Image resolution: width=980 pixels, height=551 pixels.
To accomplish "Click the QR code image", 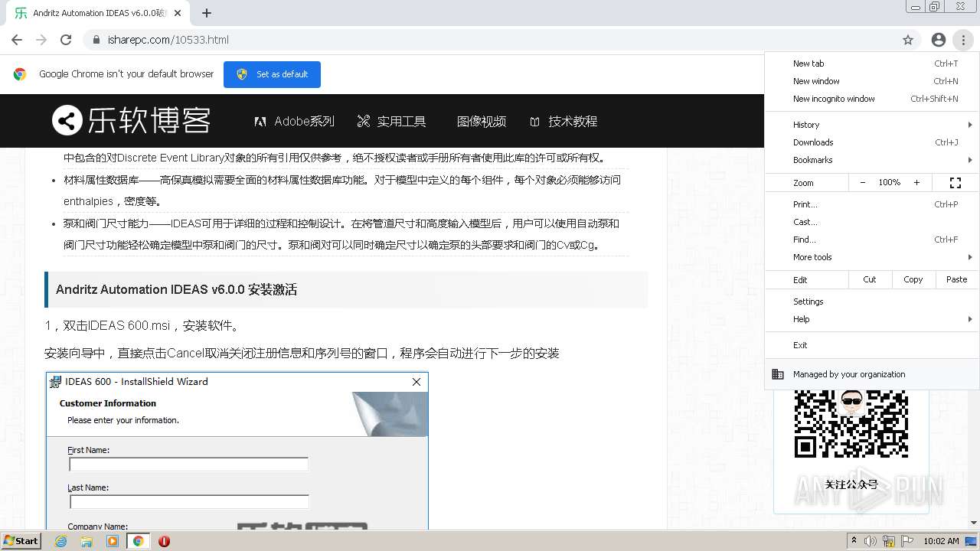I will pos(851,424).
